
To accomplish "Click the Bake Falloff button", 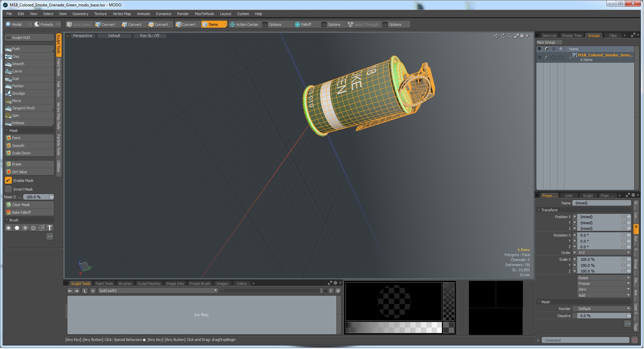I will click(x=29, y=212).
